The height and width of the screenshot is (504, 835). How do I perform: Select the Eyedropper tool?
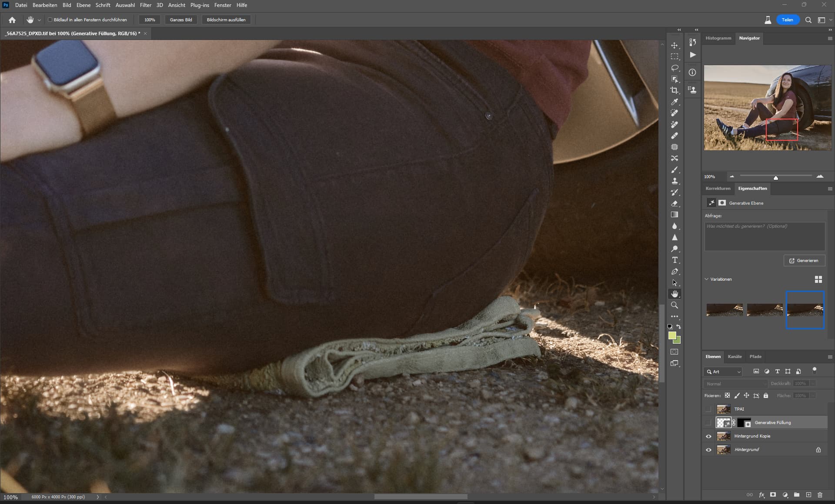click(x=674, y=102)
